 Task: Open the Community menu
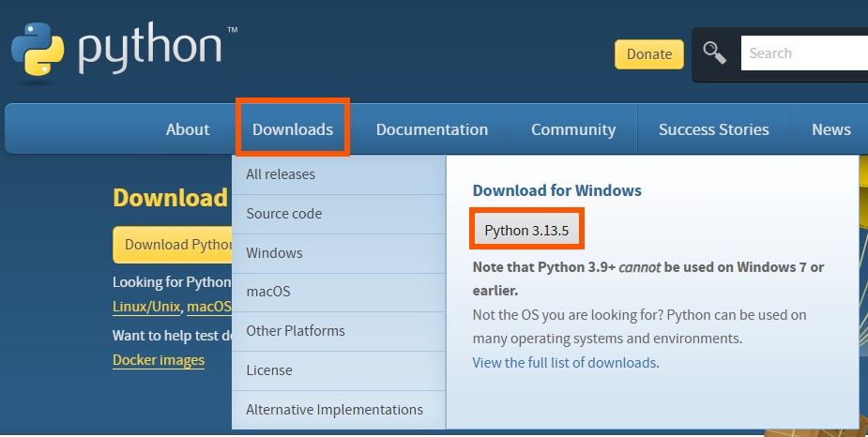[573, 129]
